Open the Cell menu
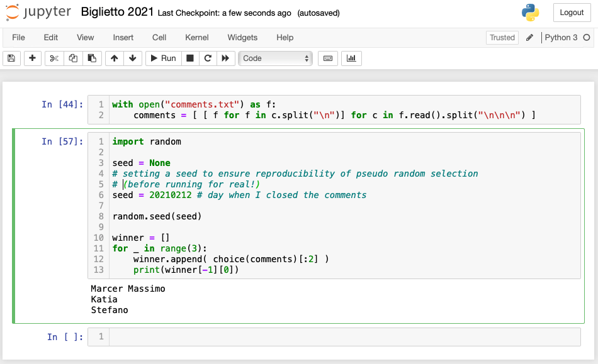598x364 pixels. 159,37
